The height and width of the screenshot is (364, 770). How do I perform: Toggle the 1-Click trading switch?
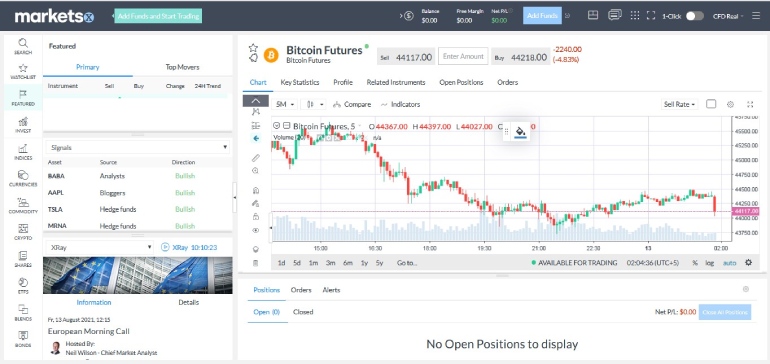(695, 16)
